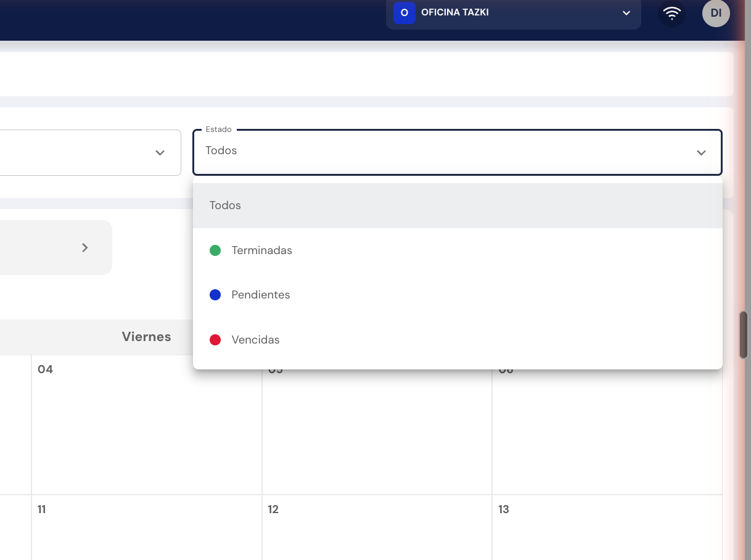Select the Pendientes status option
The width and height of the screenshot is (751, 560).
pos(458,295)
